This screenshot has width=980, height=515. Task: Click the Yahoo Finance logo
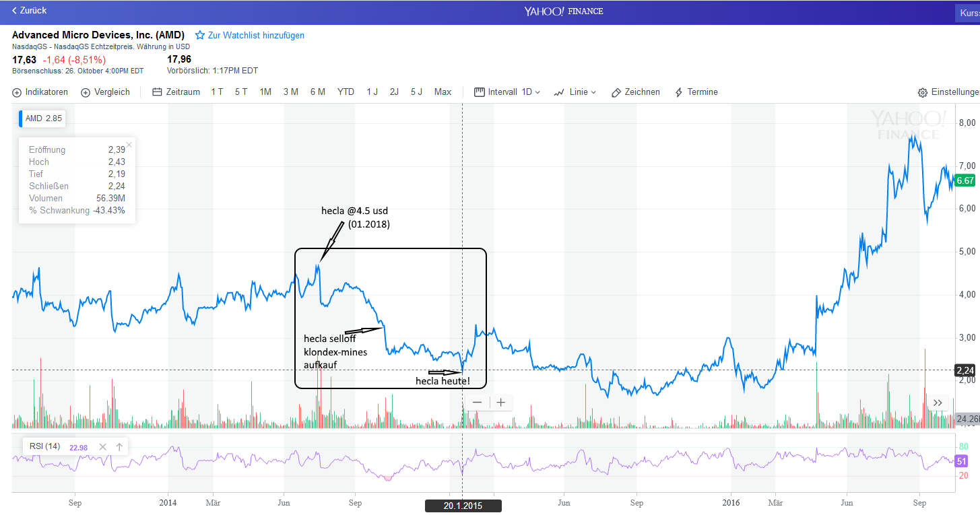tap(564, 11)
